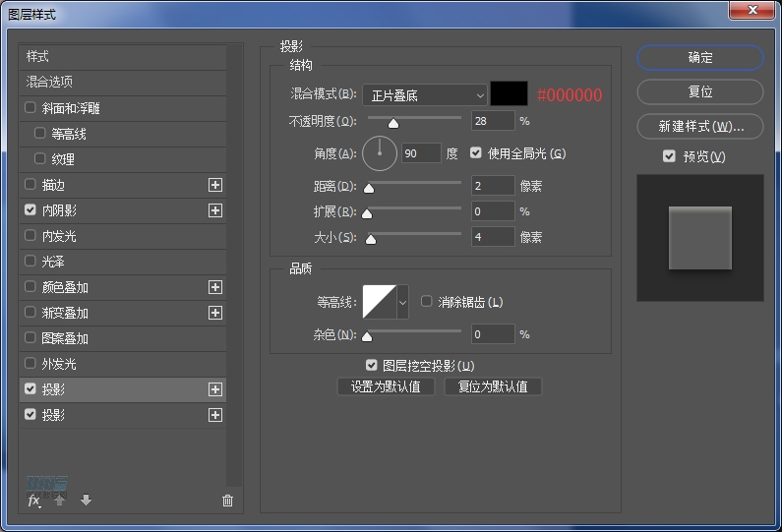
Task: Move effect down with the down arrow
Action: coord(86,501)
